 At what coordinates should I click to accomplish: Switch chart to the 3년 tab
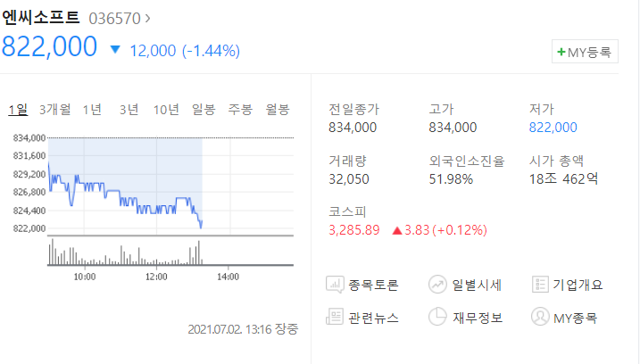click(x=129, y=110)
